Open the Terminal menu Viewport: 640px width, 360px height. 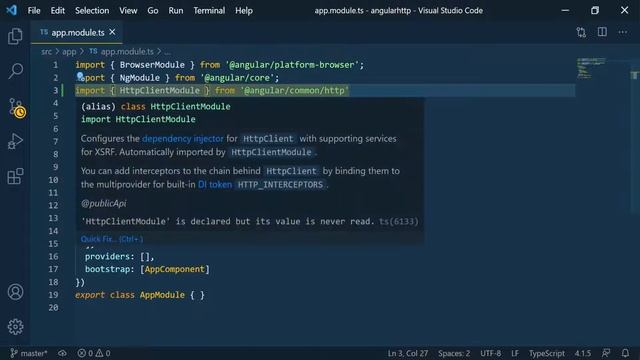tap(209, 11)
